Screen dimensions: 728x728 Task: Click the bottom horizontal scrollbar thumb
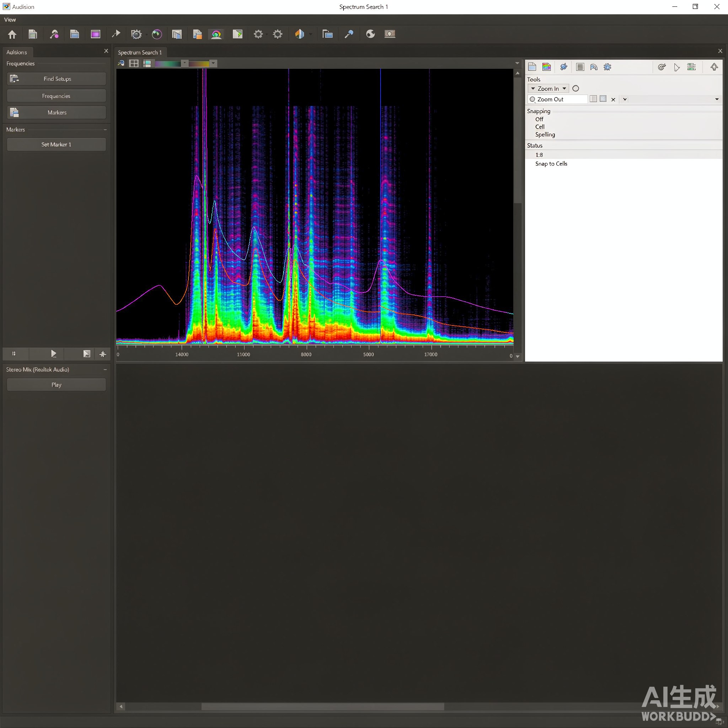coord(322,707)
